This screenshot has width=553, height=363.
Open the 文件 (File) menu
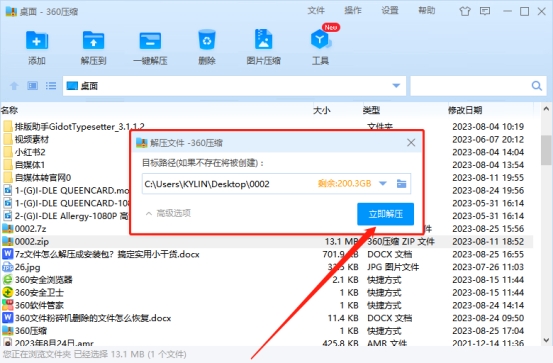point(316,11)
